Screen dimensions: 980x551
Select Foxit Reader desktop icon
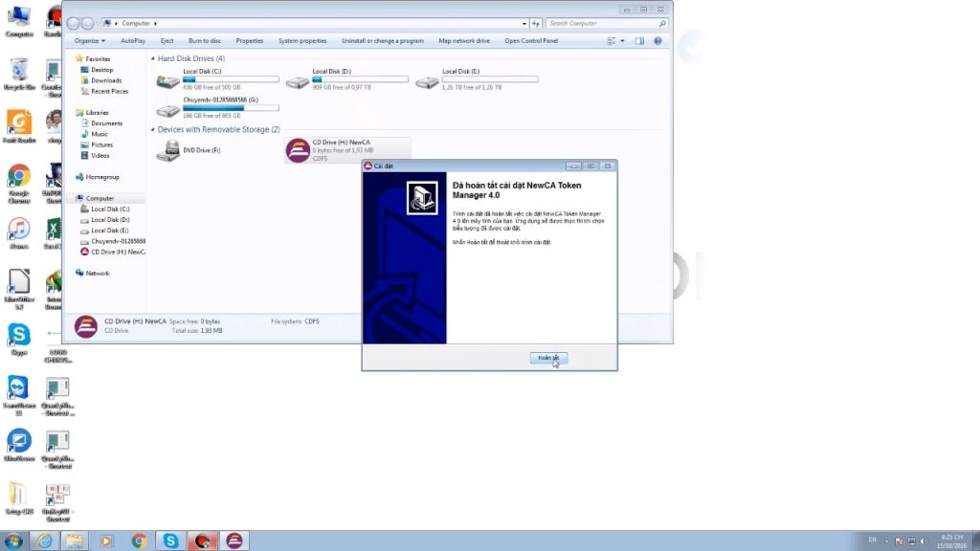point(19,127)
